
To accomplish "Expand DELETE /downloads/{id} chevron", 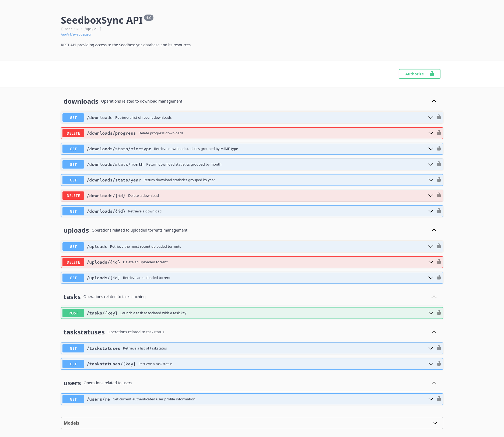I will pyautogui.click(x=431, y=196).
